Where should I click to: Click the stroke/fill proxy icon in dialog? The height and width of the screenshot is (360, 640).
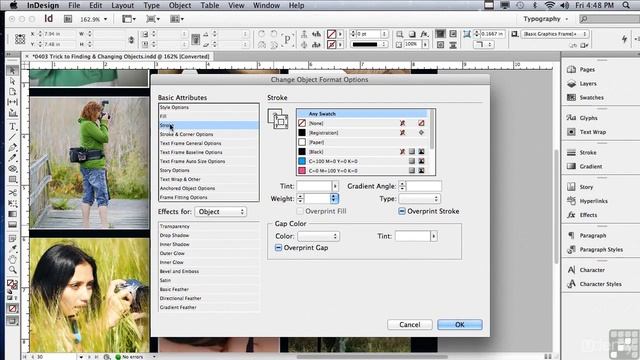[278, 119]
